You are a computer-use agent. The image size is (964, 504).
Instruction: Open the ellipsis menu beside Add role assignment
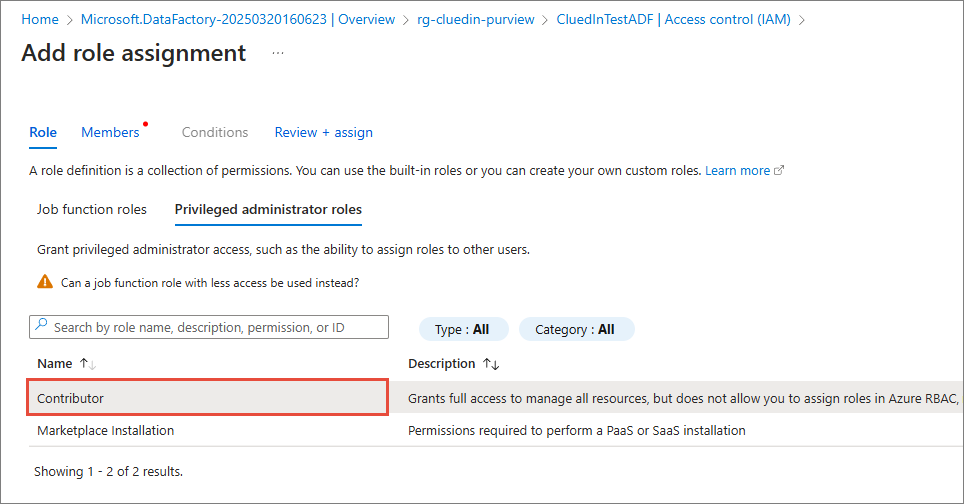(278, 53)
